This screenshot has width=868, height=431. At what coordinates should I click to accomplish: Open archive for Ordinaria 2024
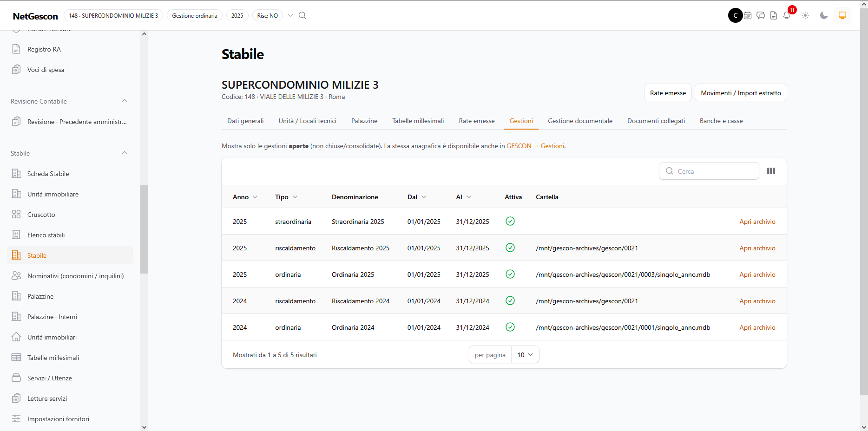click(x=757, y=327)
